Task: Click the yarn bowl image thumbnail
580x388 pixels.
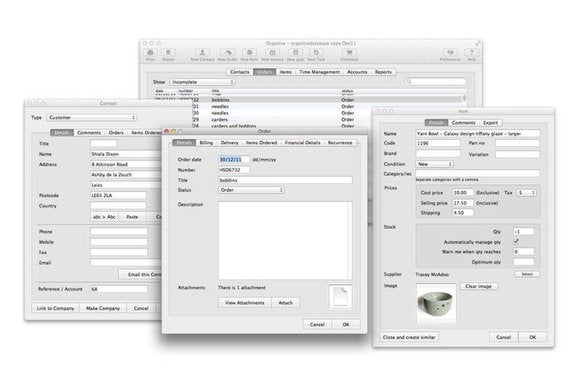Action: pyautogui.click(x=436, y=304)
